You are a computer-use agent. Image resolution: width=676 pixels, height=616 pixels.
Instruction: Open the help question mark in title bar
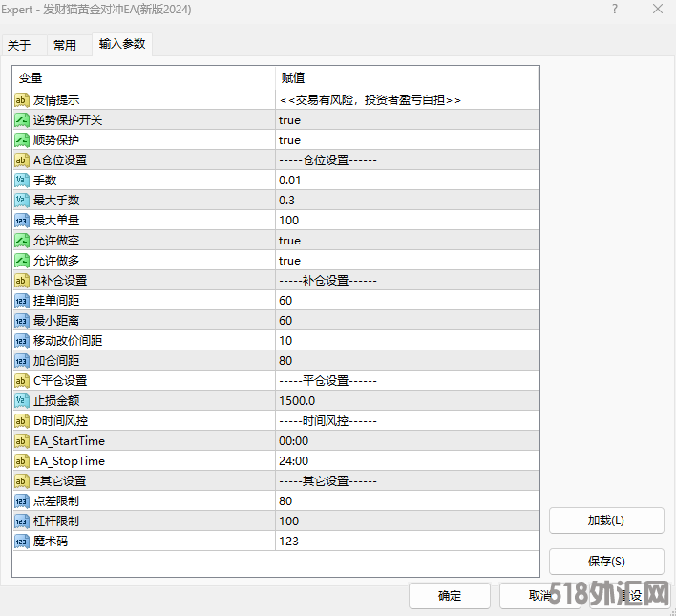click(615, 9)
